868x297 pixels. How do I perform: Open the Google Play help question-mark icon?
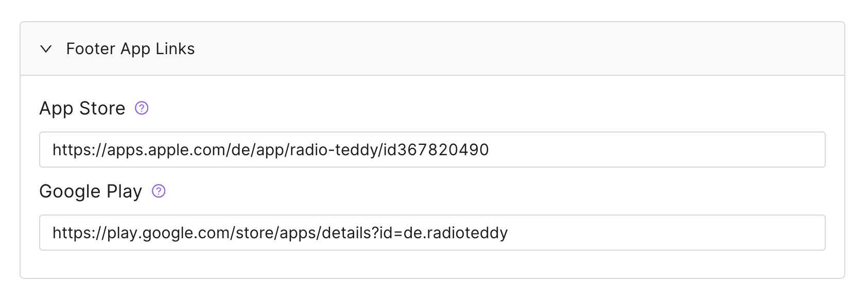coord(159,191)
